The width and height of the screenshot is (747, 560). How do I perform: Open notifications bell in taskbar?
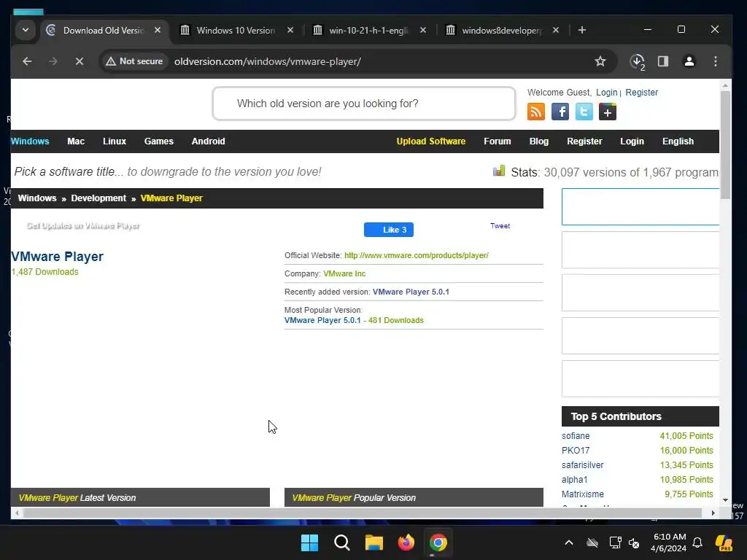(697, 542)
